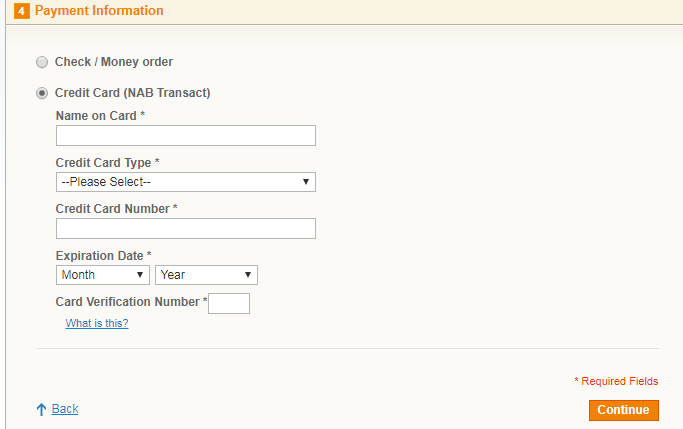The height and width of the screenshot is (429, 683).
Task: Click the Name on Card label
Action: pyautogui.click(x=97, y=116)
